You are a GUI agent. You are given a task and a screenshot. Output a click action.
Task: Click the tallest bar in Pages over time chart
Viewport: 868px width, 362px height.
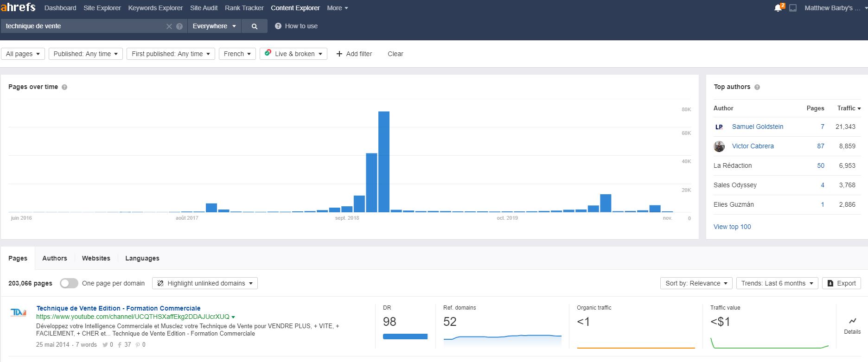coord(383,162)
